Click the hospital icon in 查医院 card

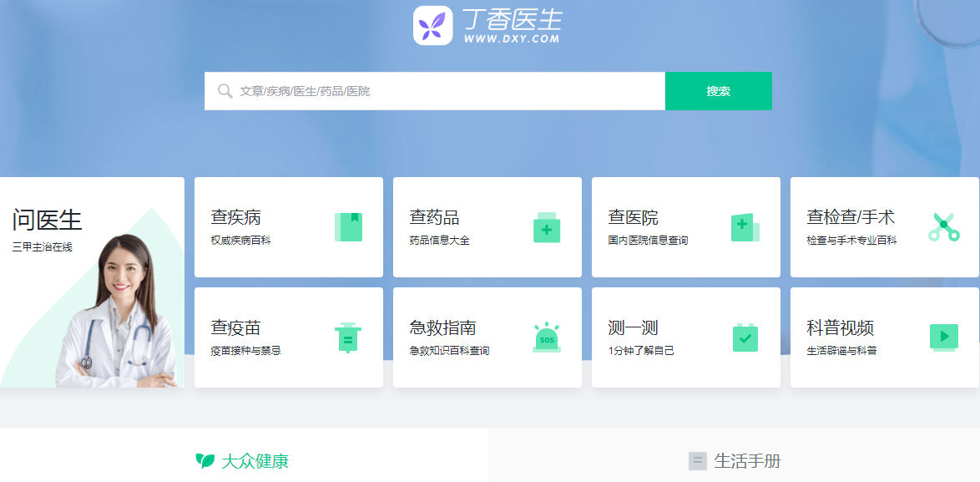pos(745,227)
